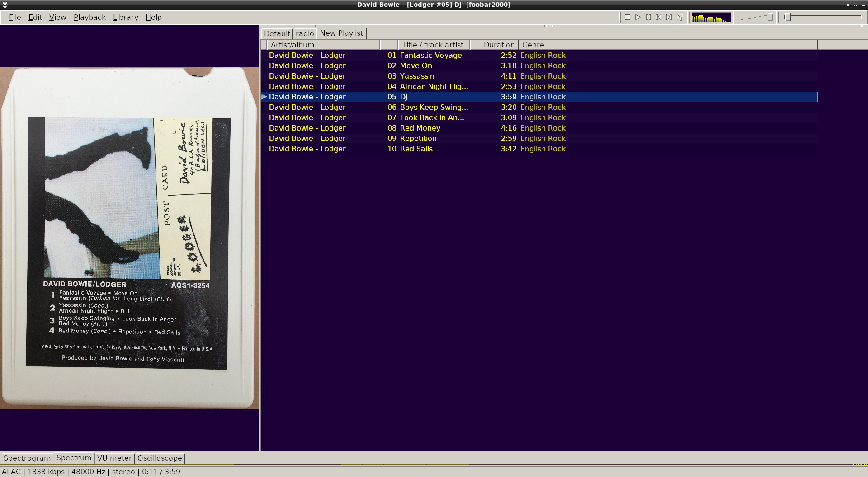The width and height of the screenshot is (868, 477).
Task: Select track 03 Yassassin
Action: pyautogui.click(x=539, y=76)
